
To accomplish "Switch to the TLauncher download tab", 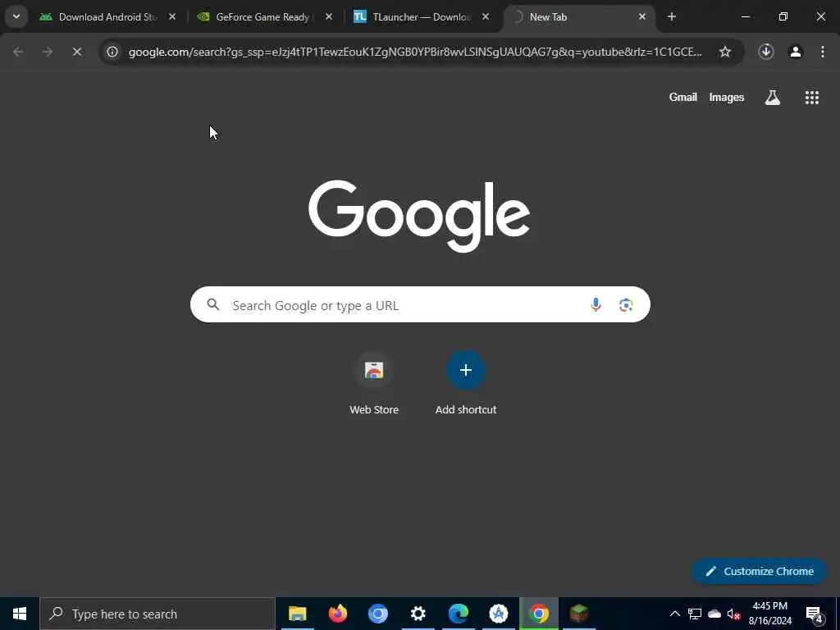I will 421,17.
